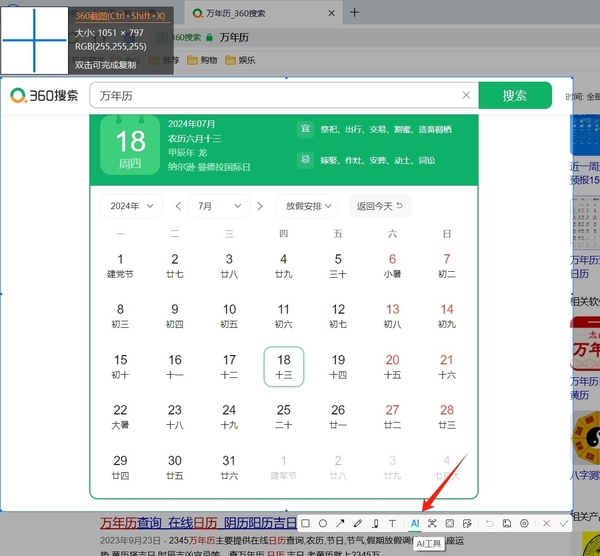Go to next month arrow

pyautogui.click(x=259, y=206)
